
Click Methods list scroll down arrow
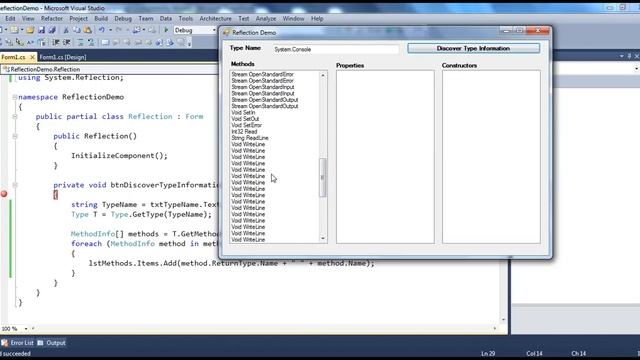pos(323,239)
